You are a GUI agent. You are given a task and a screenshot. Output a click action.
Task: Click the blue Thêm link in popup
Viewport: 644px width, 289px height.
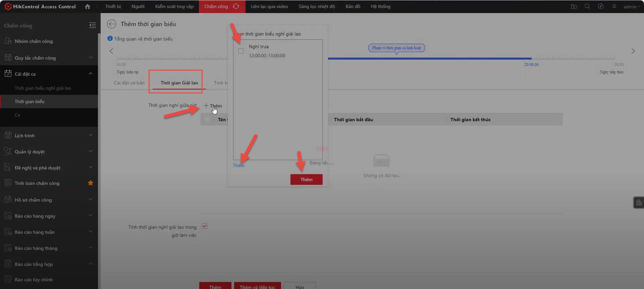coord(238,165)
